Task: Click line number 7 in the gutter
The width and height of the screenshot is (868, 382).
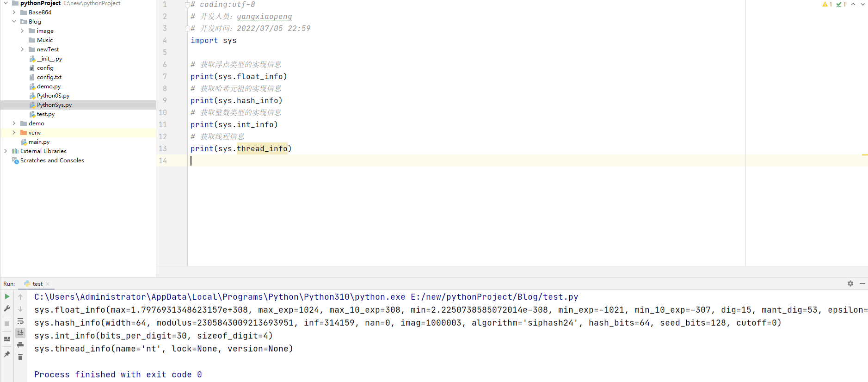Action: coord(165,77)
